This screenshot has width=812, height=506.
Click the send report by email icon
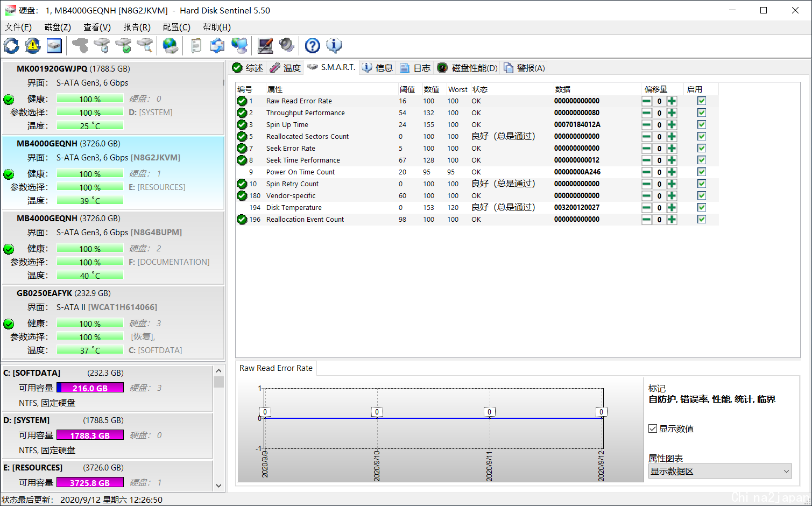[x=217, y=46]
